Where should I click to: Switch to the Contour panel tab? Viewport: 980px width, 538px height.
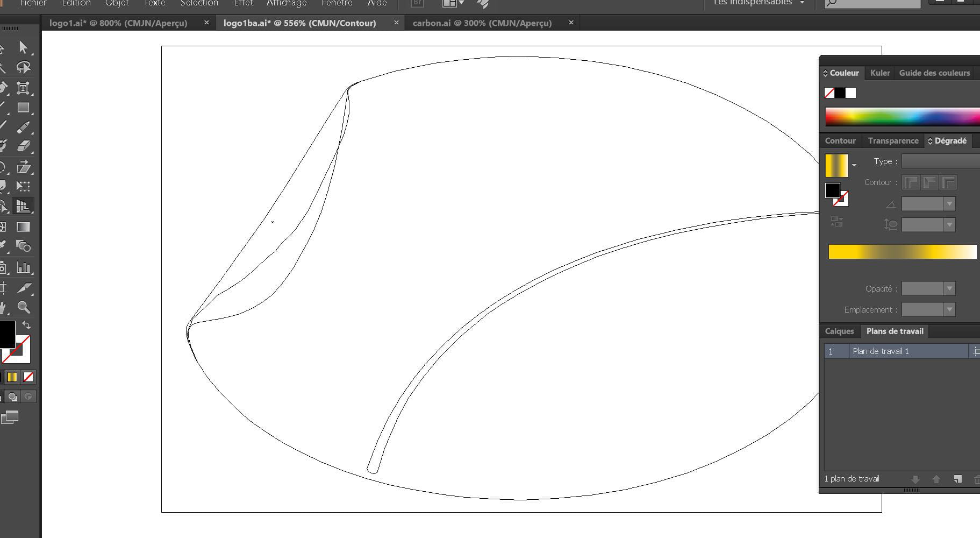[840, 141]
